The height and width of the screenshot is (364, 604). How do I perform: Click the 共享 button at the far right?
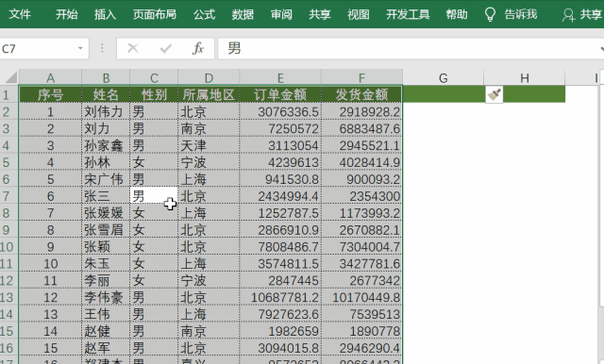coord(591,15)
